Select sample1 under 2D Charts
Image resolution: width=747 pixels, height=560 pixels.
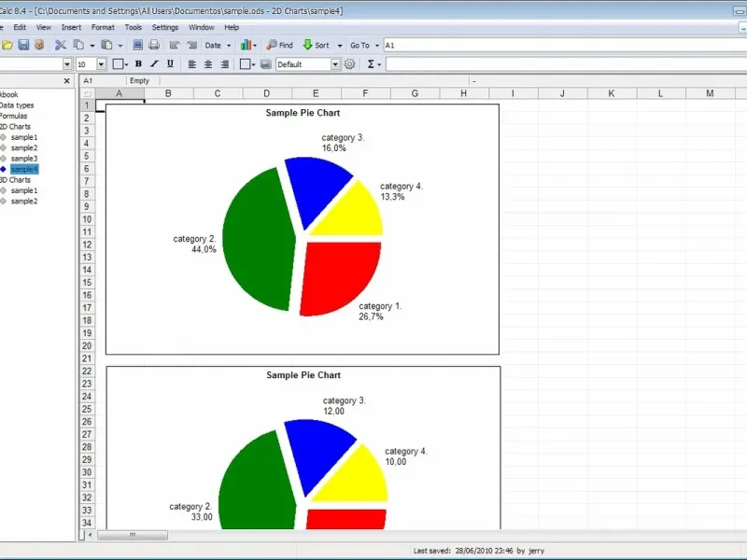pyautogui.click(x=24, y=137)
